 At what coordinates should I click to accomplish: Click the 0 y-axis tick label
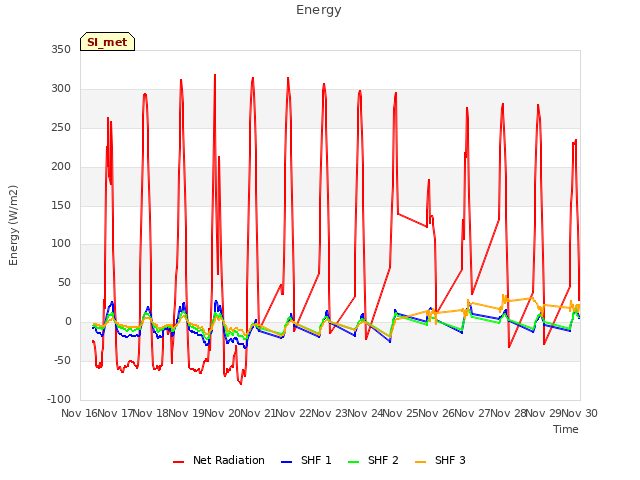[68, 322]
